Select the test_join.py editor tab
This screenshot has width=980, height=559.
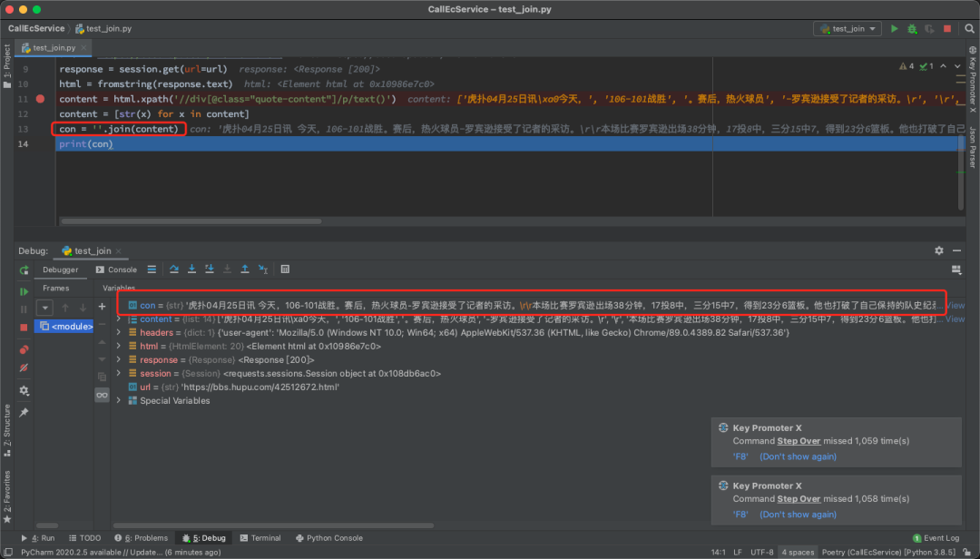(54, 47)
